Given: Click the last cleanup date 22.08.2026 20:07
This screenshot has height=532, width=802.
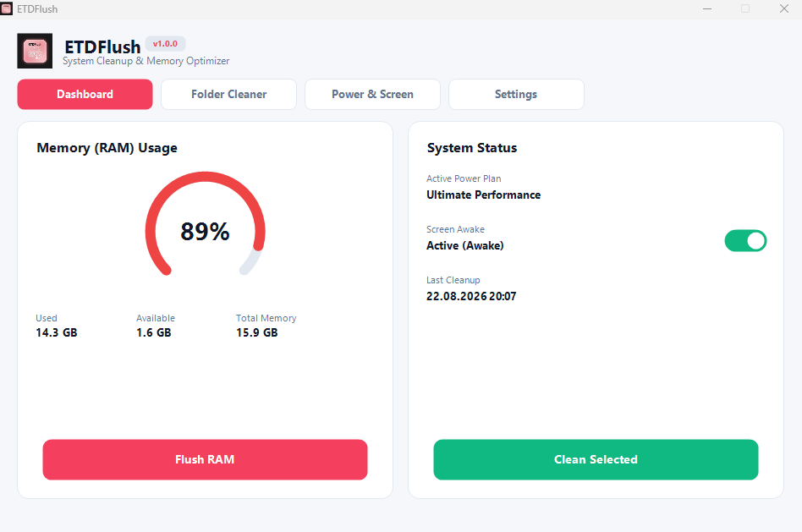Looking at the screenshot, I should [471, 296].
